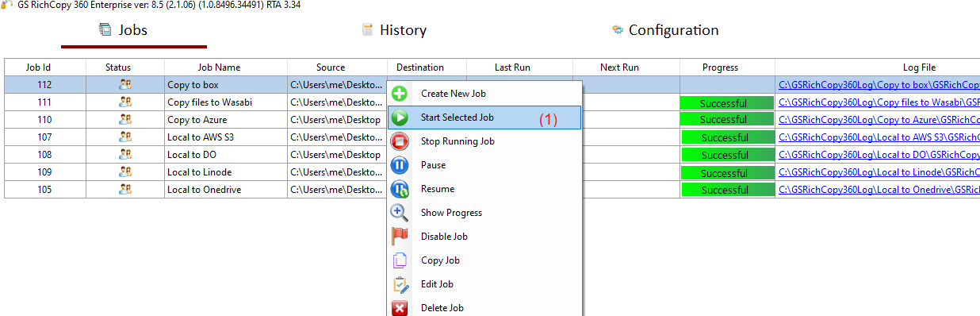Click the Jobs tab icon

coord(105,30)
